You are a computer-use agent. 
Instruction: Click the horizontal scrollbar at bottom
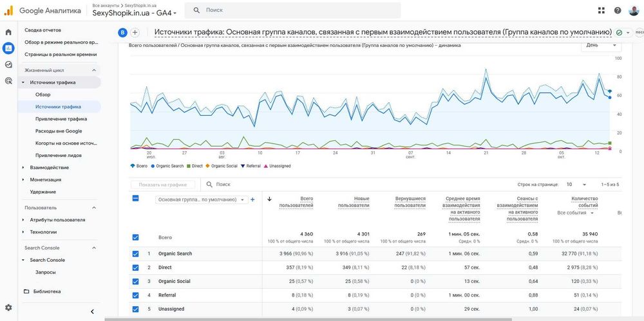tap(308, 319)
